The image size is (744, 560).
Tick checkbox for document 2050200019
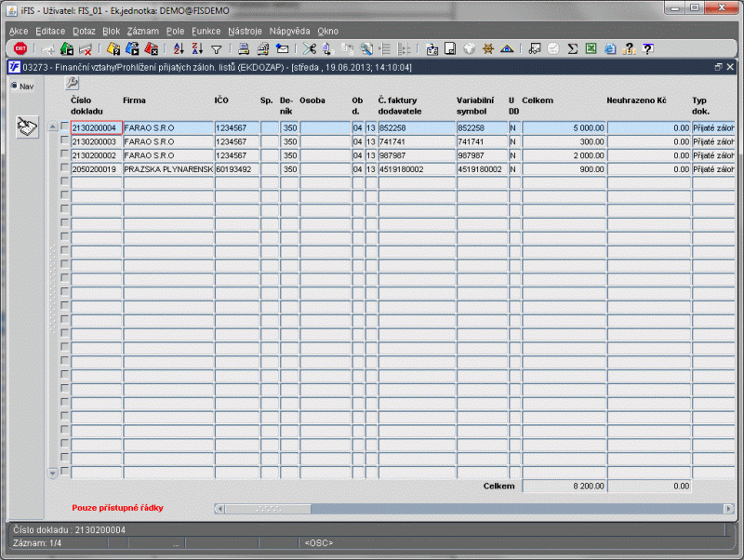coord(65,168)
